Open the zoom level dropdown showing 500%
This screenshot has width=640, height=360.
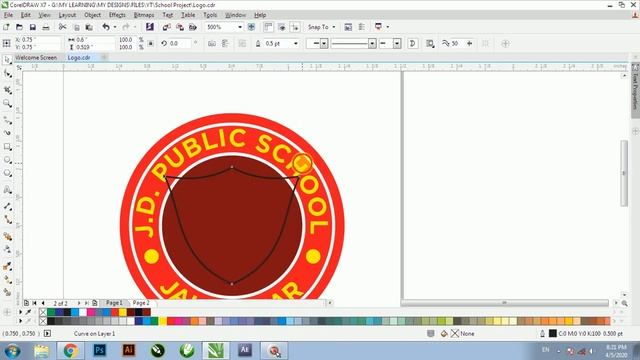pos(240,27)
